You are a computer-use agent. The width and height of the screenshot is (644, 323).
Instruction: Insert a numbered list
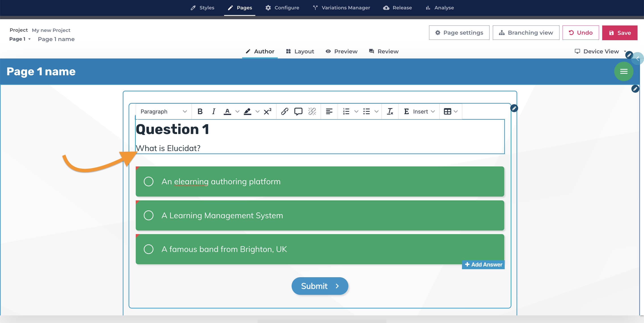[x=346, y=111]
